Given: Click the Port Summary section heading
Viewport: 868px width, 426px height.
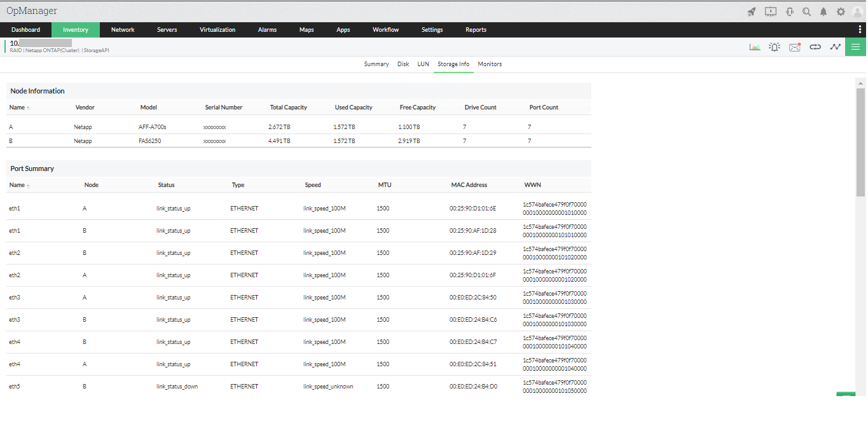Looking at the screenshot, I should 32,168.
